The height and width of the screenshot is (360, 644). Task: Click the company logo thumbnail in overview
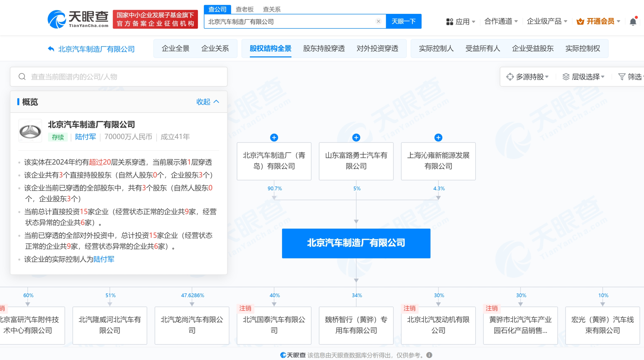(30, 131)
